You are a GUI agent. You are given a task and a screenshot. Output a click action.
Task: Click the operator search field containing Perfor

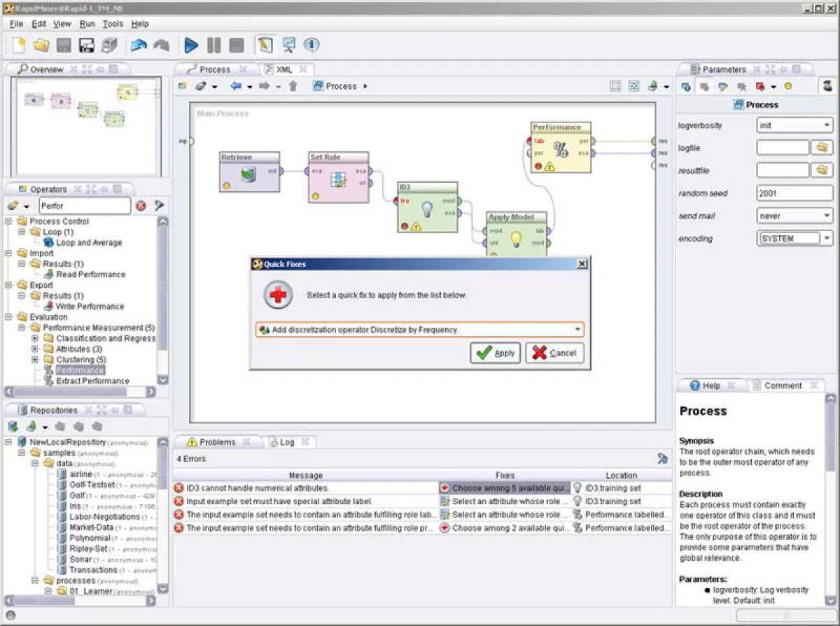[x=84, y=205]
